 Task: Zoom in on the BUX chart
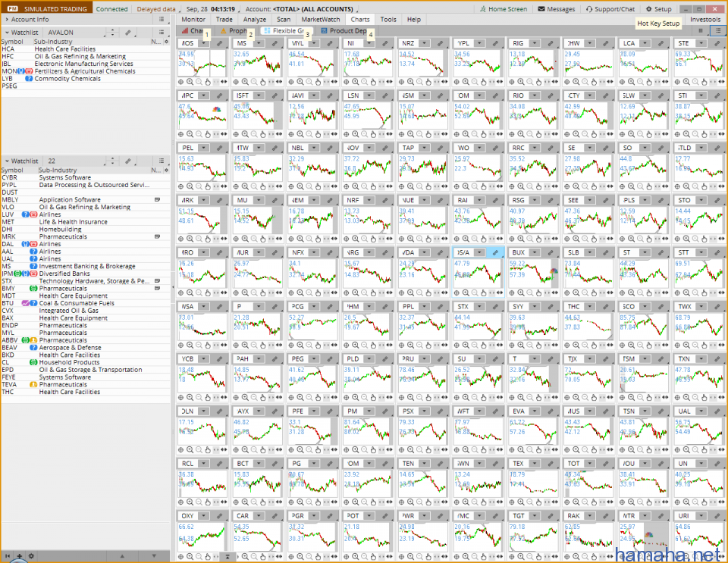point(521,292)
